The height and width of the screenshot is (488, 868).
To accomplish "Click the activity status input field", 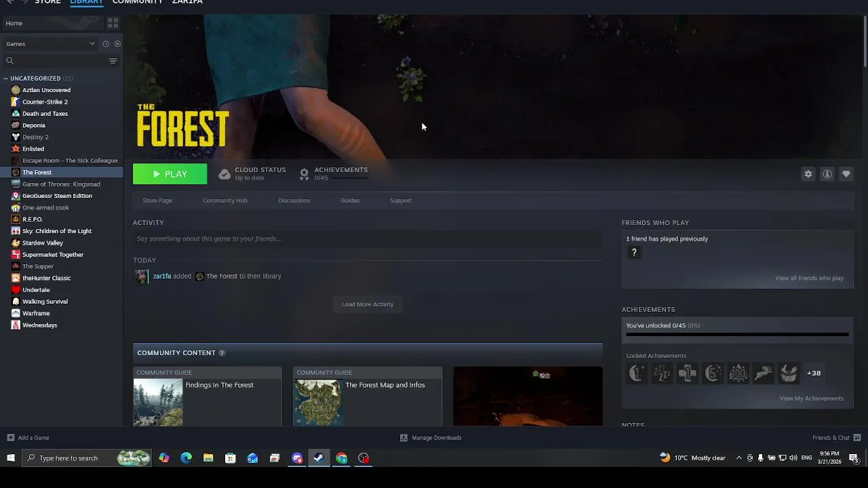I will (x=368, y=239).
